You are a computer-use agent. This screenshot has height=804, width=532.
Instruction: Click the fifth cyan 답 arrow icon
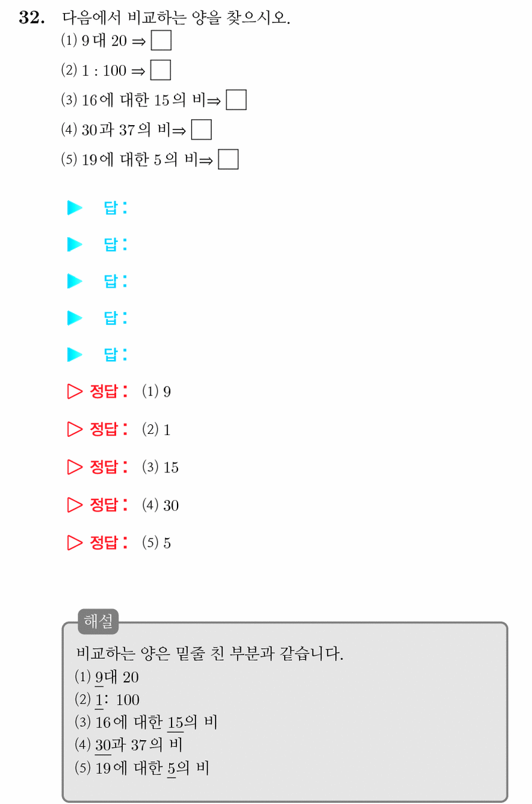[x=75, y=354]
